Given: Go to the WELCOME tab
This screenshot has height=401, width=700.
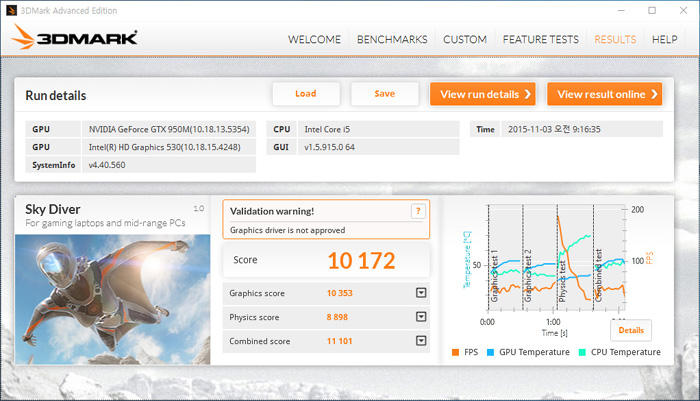Looking at the screenshot, I should click(x=314, y=39).
